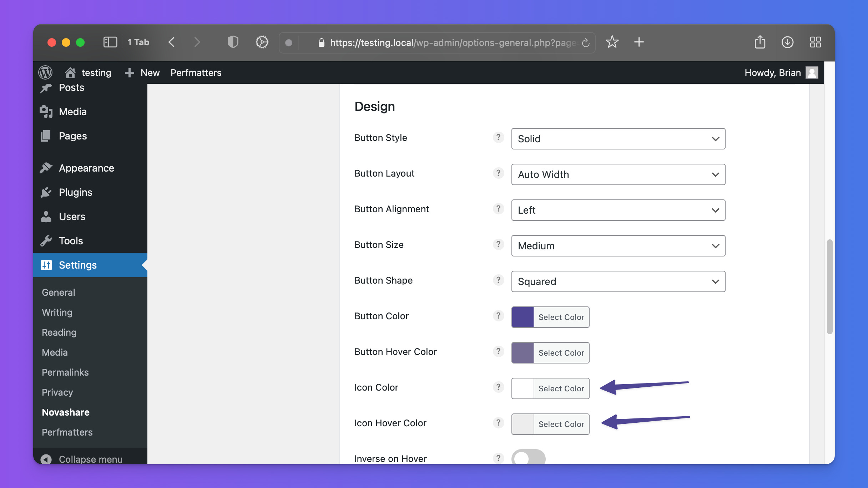Expand the Button Layout Auto Width dropdown
Image resolution: width=868 pixels, height=488 pixels.
(x=618, y=174)
